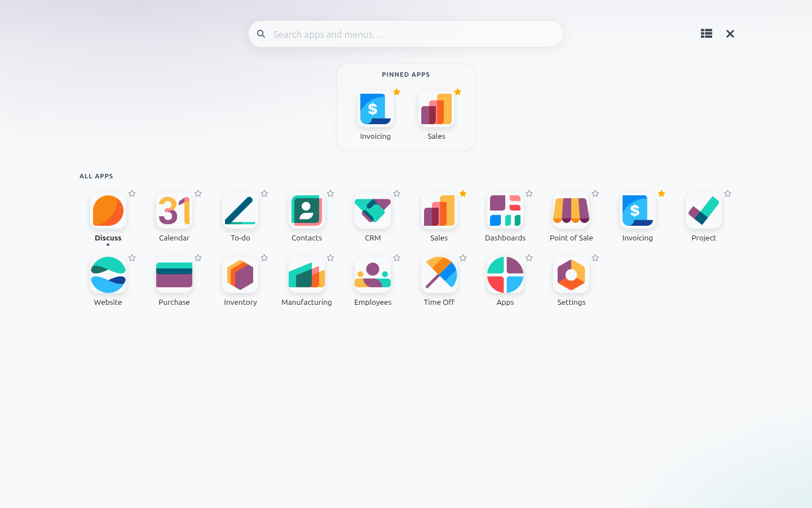Open the Inventory app

(240, 275)
